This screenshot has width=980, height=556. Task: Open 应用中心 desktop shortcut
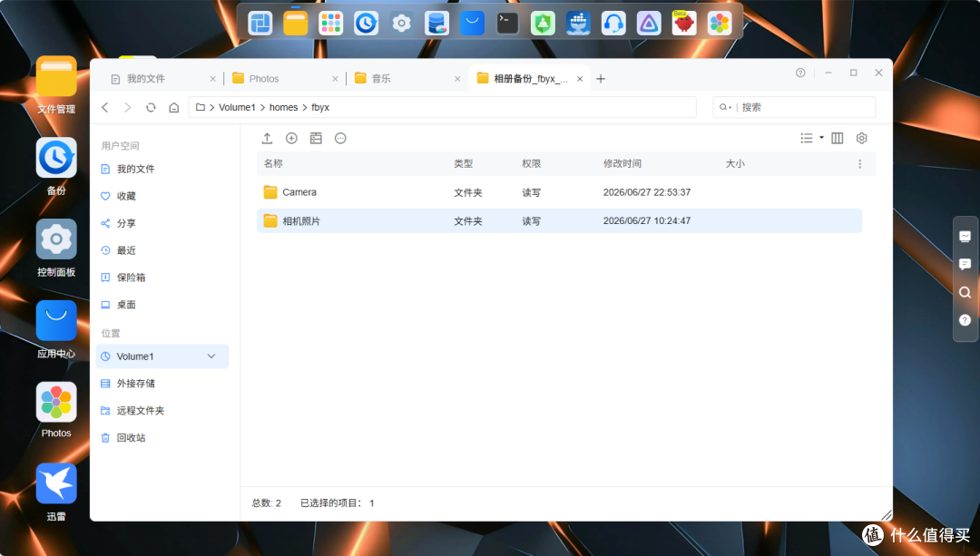[56, 329]
